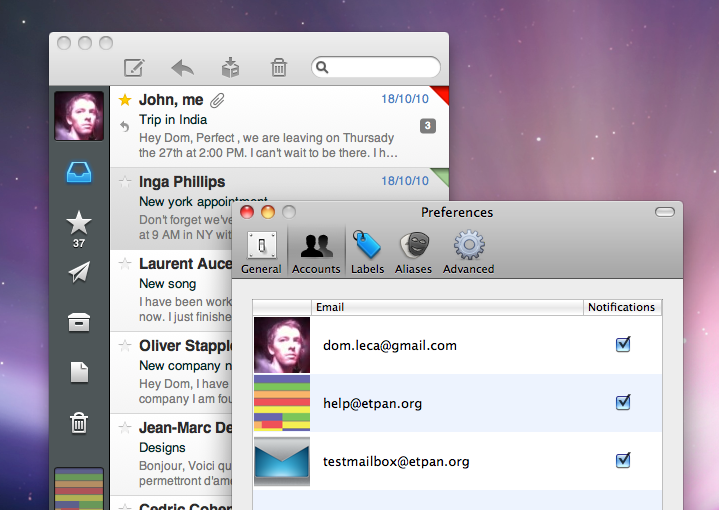Image resolution: width=719 pixels, height=510 pixels.
Task: Open the New song email
Action: point(173,291)
